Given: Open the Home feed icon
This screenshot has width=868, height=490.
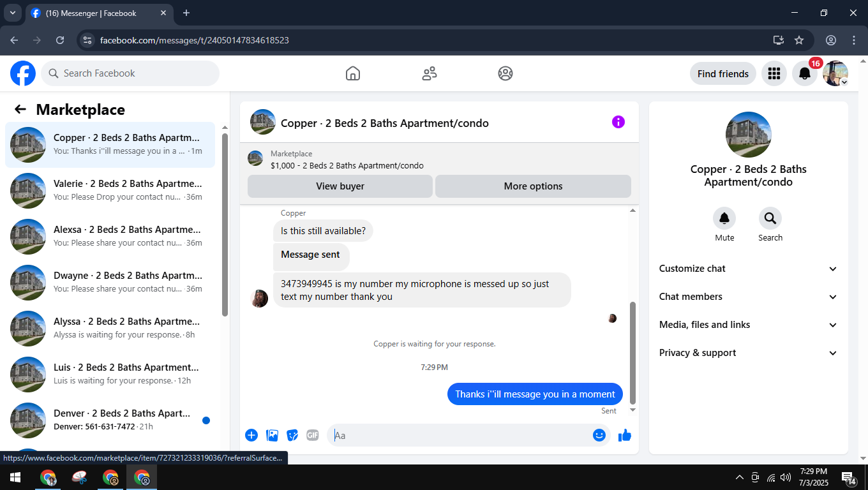Looking at the screenshot, I should point(353,73).
